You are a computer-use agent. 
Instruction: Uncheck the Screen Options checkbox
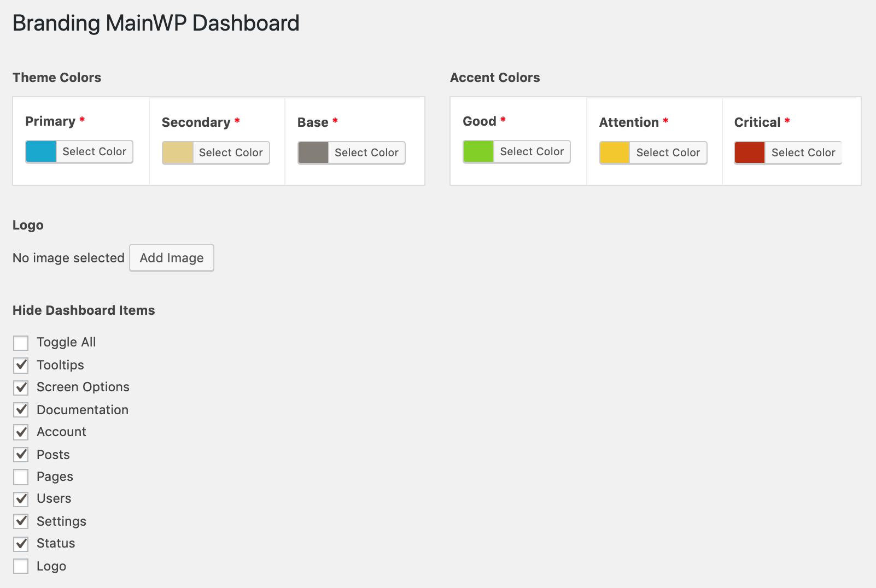tap(21, 387)
